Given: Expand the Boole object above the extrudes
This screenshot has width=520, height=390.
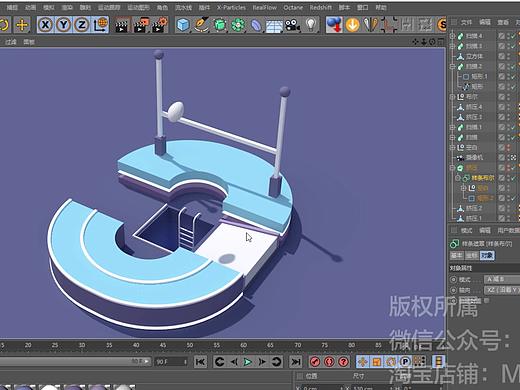Looking at the screenshot, I should (452, 97).
